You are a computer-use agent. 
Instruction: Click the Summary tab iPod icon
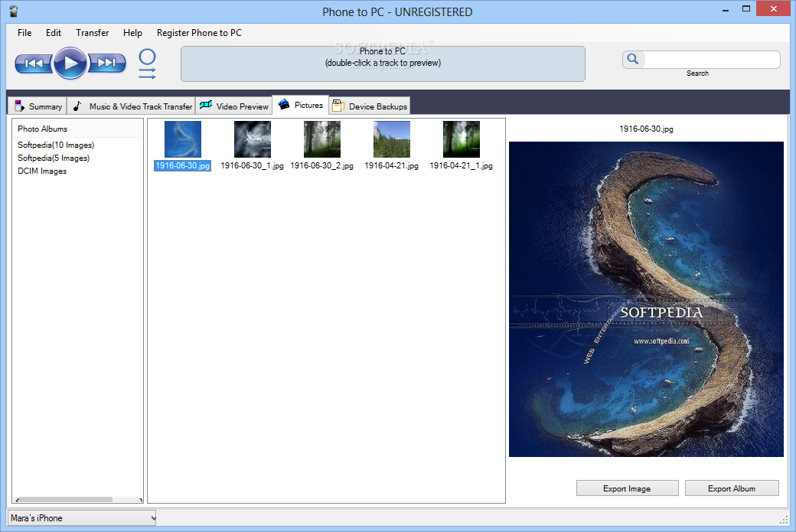point(19,106)
